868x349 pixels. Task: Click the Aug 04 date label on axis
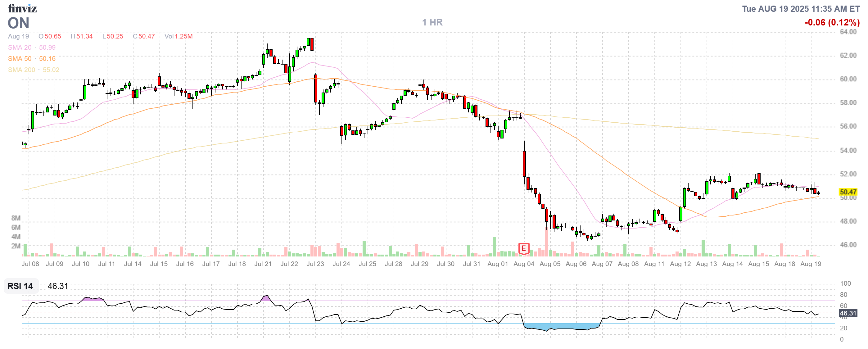coord(524,264)
